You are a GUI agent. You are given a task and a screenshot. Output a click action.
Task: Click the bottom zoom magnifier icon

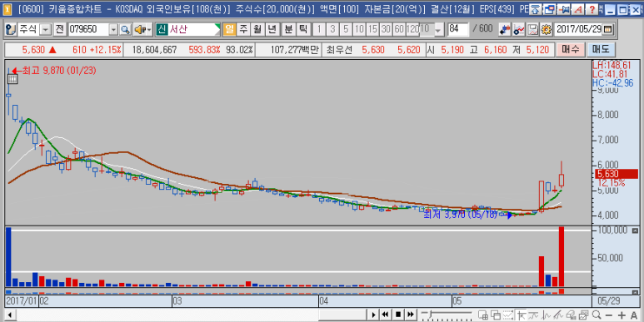click(x=597, y=315)
